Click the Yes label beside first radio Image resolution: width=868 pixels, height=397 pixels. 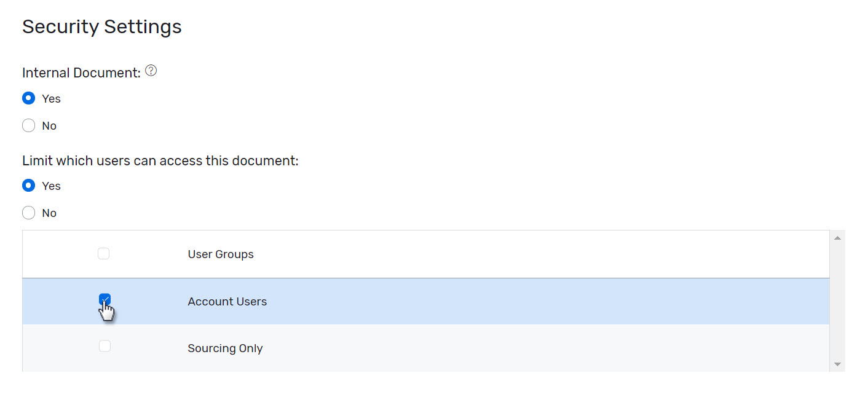click(x=51, y=98)
